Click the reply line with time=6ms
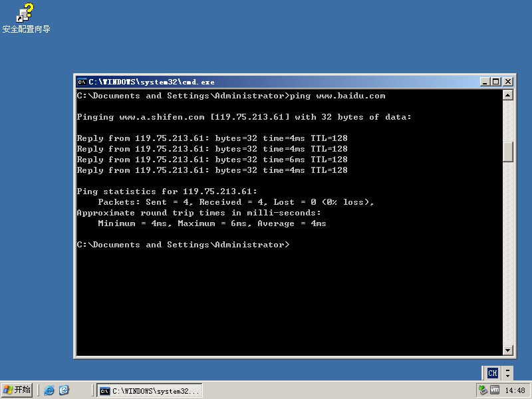Screen dimensions: 532x399 [x=212, y=160]
